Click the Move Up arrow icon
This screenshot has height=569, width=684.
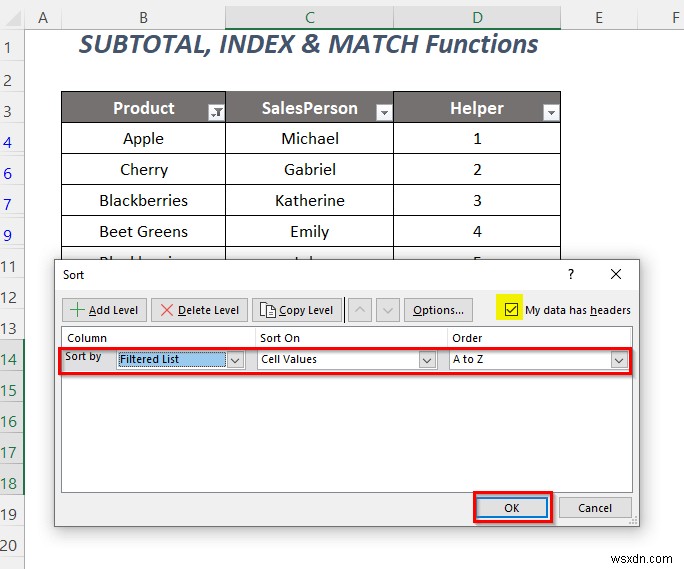pyautogui.click(x=360, y=310)
